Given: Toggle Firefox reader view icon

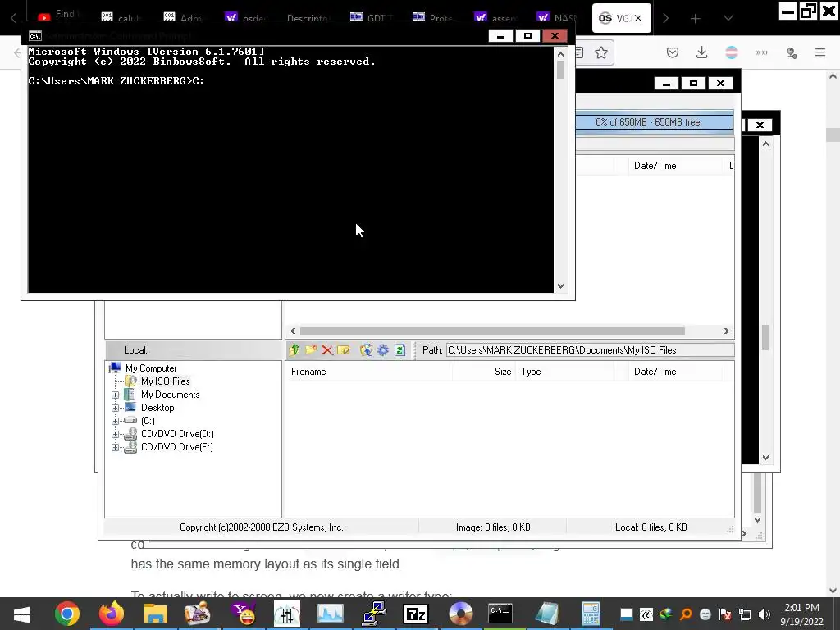Looking at the screenshot, I should (579, 52).
